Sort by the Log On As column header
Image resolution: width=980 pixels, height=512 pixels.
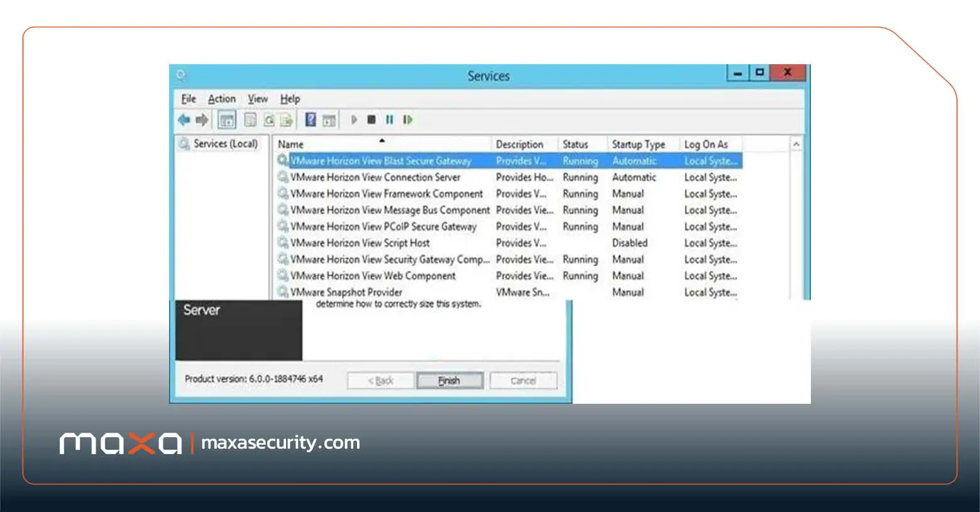(x=710, y=144)
